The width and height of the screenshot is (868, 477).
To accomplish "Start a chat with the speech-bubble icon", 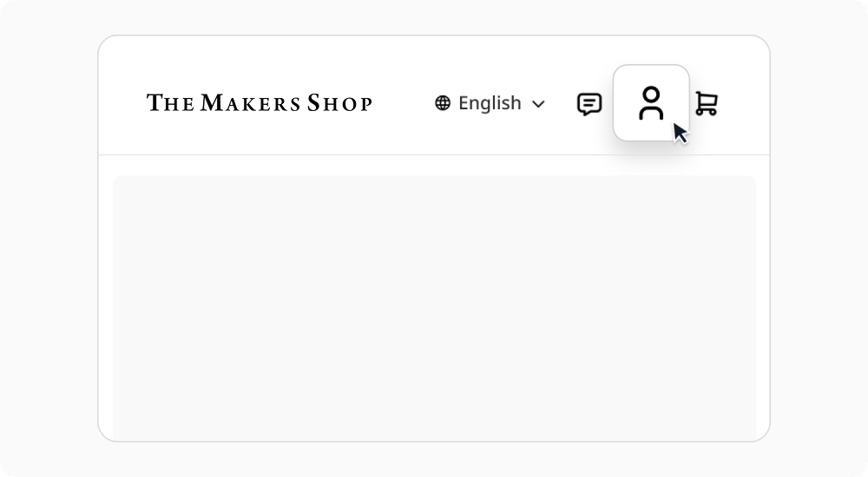I will click(x=589, y=104).
